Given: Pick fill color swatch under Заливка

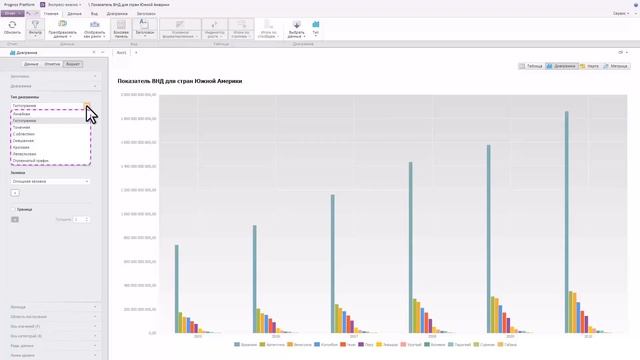Looking at the screenshot, I should [15, 193].
